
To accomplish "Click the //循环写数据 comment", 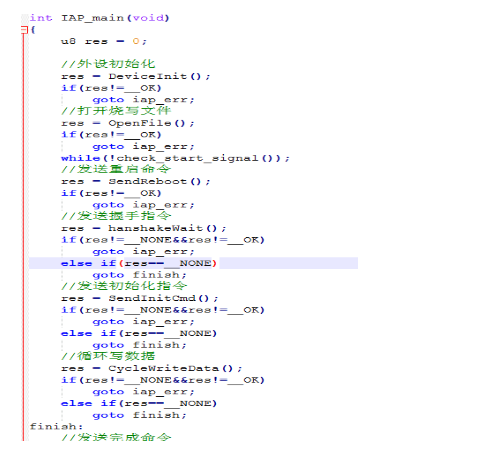I will [x=108, y=356].
